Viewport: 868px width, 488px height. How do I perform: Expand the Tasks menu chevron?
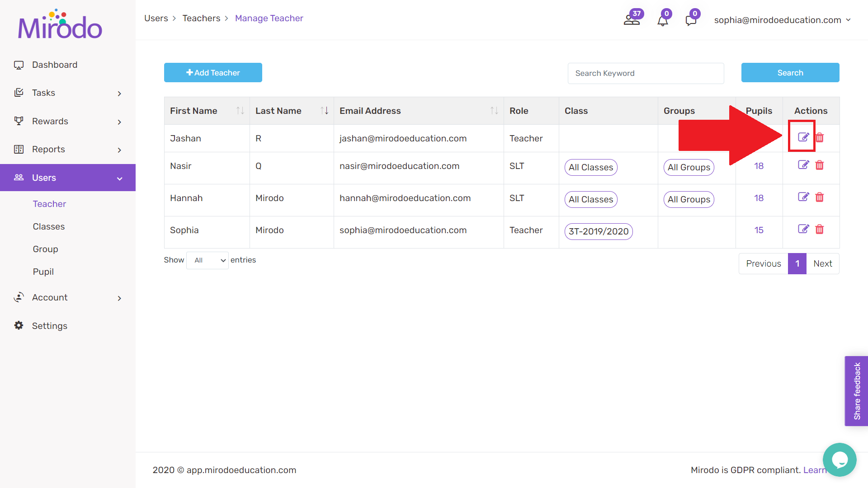point(119,94)
